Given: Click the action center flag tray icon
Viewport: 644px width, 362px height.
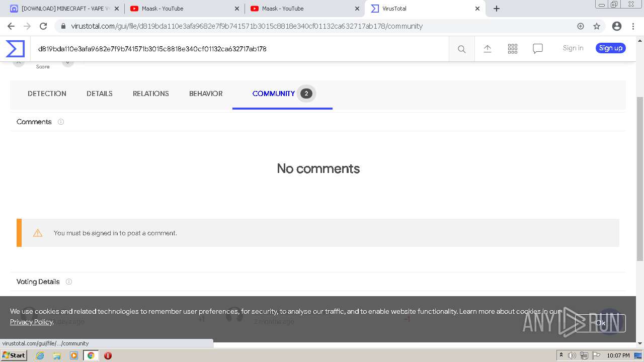Looking at the screenshot, I should 596,355.
